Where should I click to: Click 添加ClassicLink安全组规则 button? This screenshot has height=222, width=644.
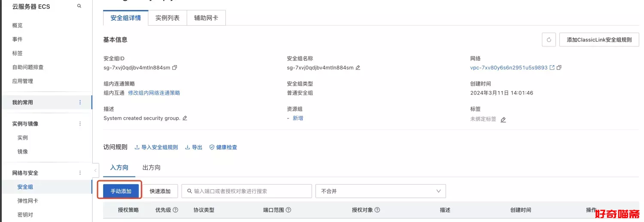coord(599,40)
